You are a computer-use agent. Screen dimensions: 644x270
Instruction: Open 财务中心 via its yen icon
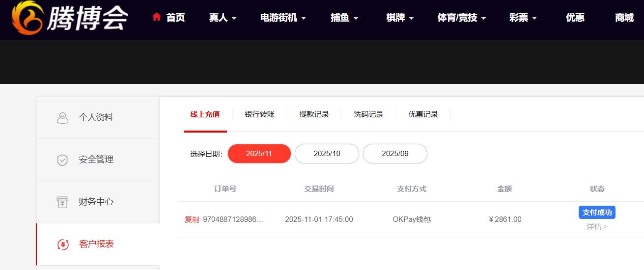tap(62, 202)
